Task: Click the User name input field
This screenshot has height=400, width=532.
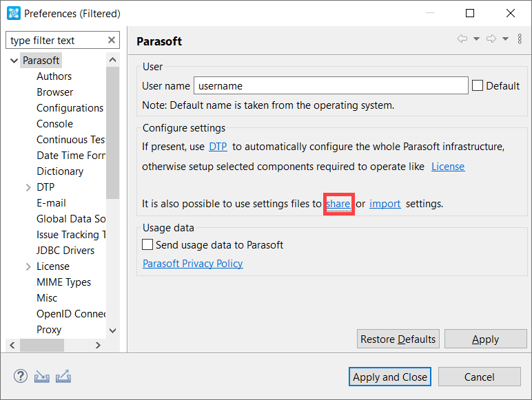Action: coord(331,85)
